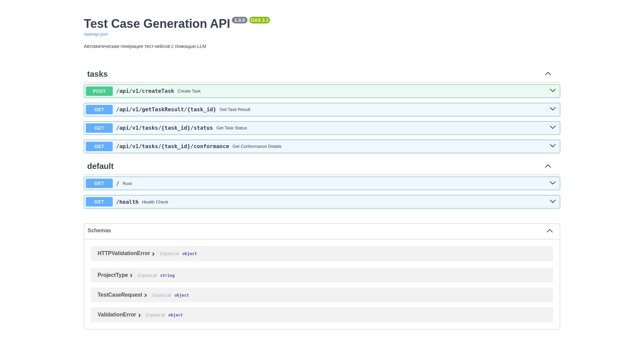Image resolution: width=644 pixels, height=362 pixels.
Task: Click the Get Task Result summary text
Action: click(x=235, y=110)
